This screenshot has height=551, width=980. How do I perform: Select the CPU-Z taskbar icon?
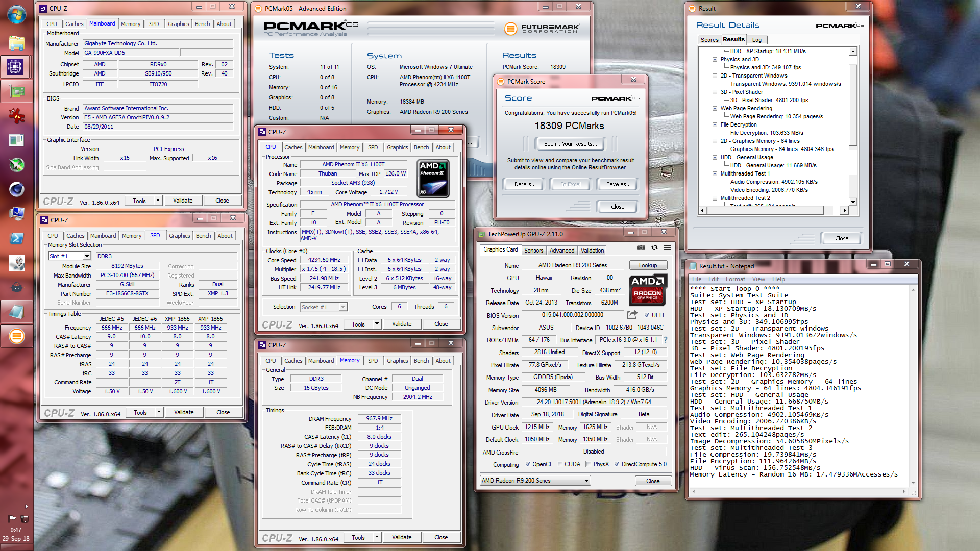click(15, 67)
